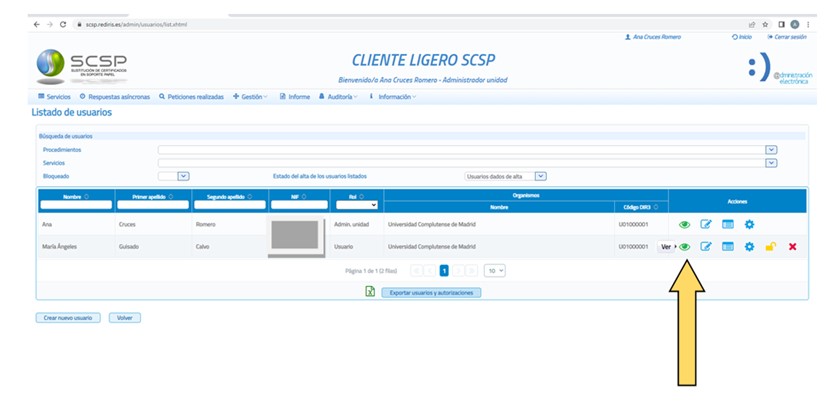Open the Bloqueado dropdown
The width and height of the screenshot is (832, 403).
click(x=183, y=176)
